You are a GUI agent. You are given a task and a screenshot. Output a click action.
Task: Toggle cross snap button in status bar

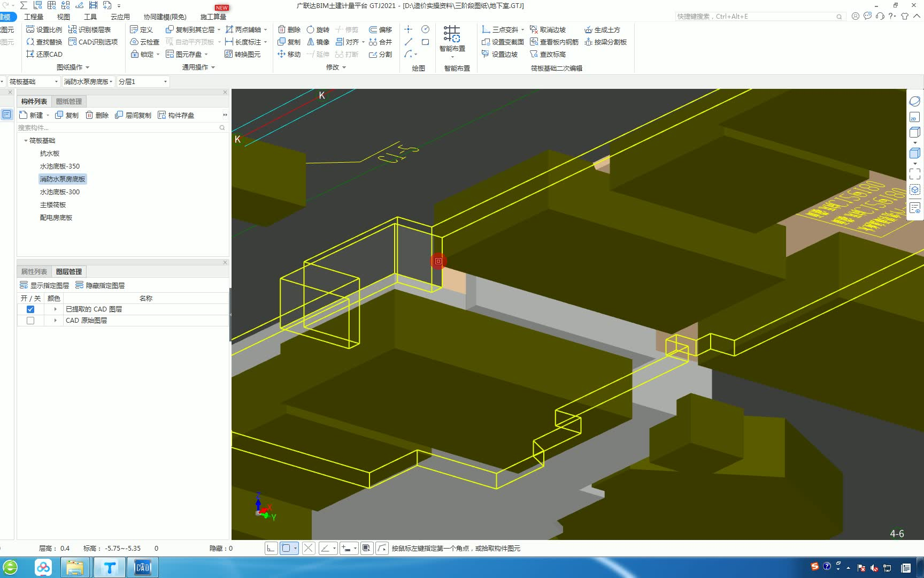[309, 548]
